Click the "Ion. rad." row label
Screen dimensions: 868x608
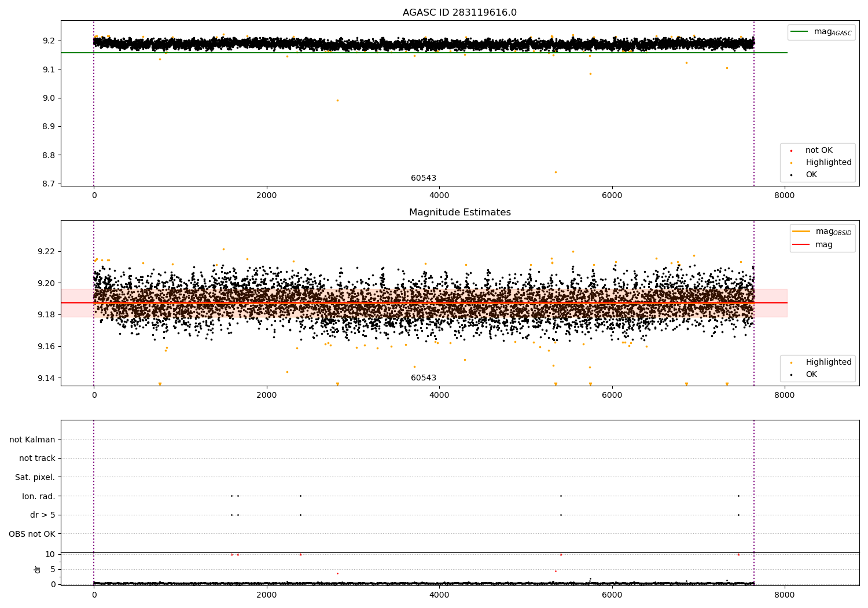pos(39,496)
